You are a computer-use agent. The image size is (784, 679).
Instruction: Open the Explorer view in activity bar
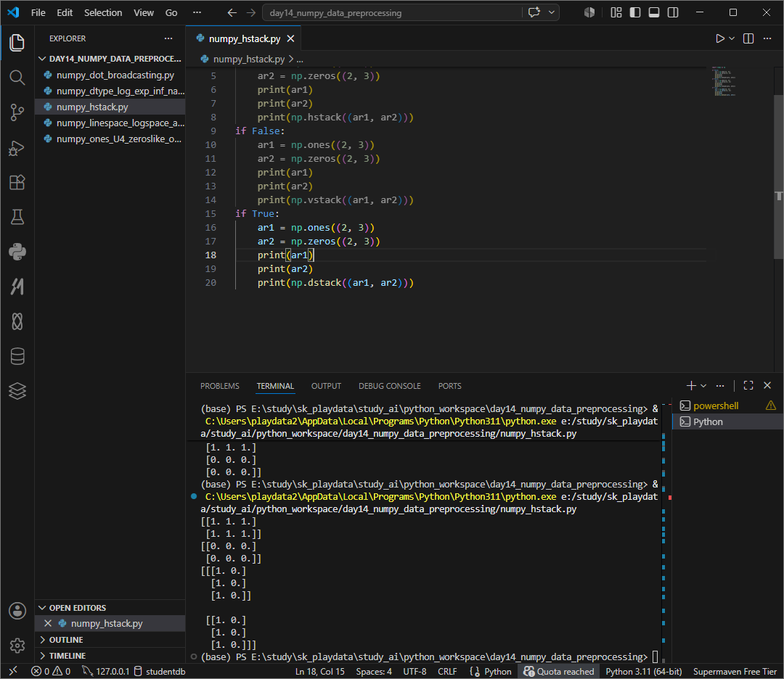17,43
